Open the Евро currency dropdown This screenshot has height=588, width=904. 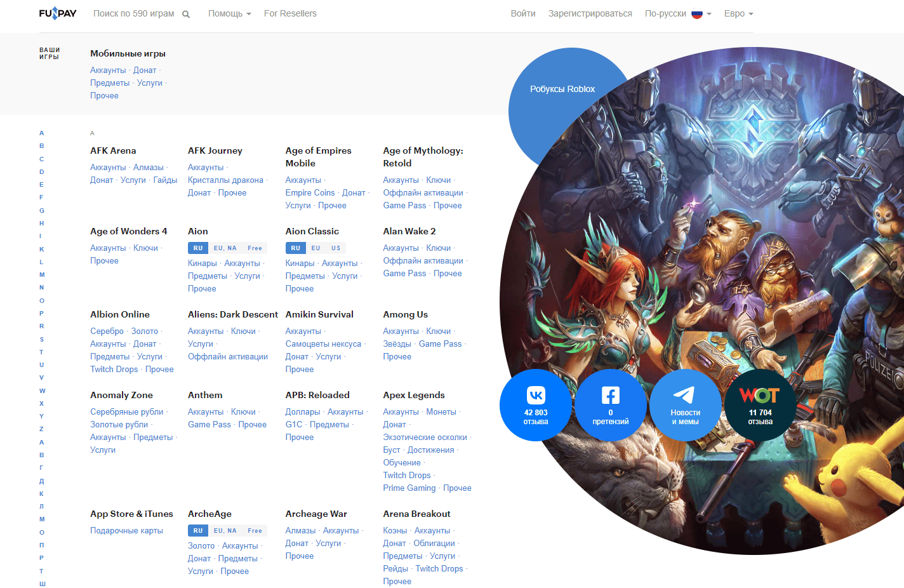tap(739, 13)
